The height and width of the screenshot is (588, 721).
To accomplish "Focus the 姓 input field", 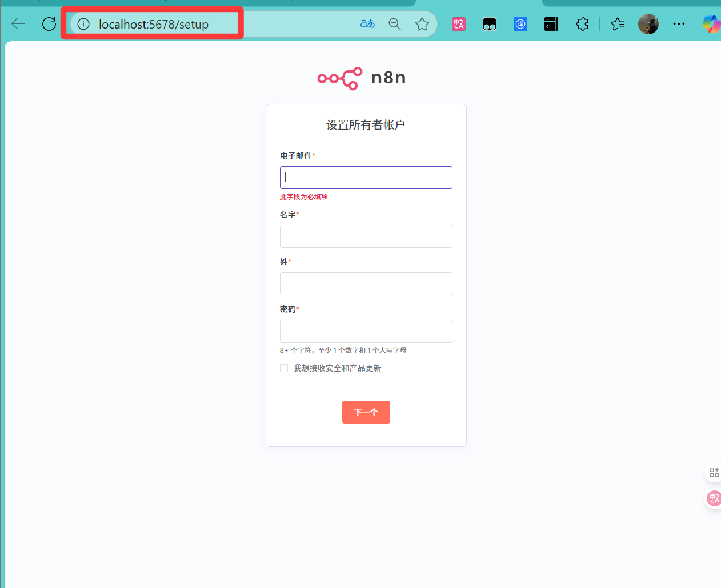I will pos(366,284).
